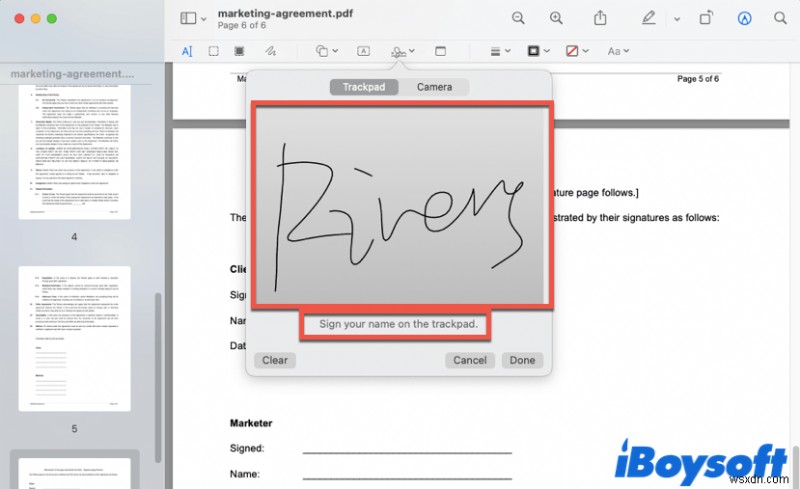Image resolution: width=800 pixels, height=489 pixels.
Task: Click the Sign signature tool icon
Action: point(398,52)
